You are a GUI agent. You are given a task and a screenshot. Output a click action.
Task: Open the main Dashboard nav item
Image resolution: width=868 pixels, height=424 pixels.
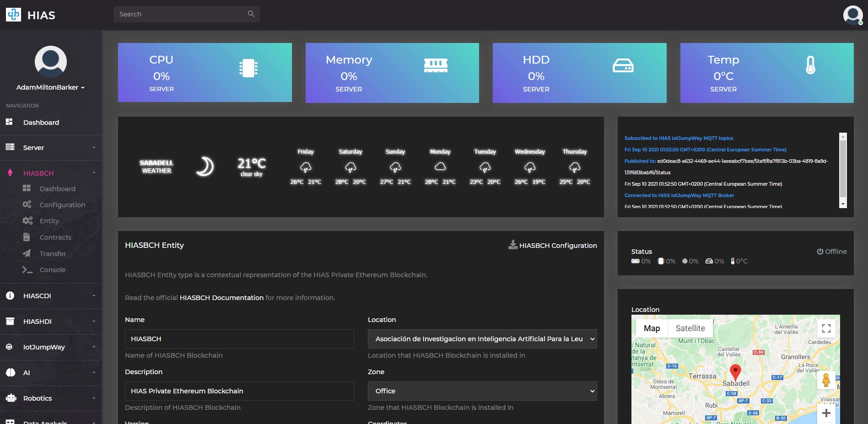point(41,123)
